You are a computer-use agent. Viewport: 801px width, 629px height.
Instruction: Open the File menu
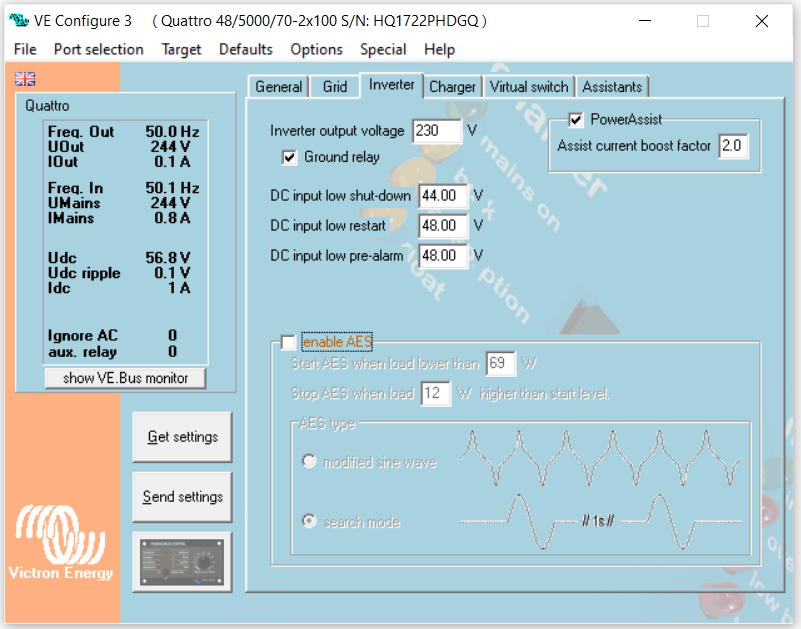(x=25, y=50)
